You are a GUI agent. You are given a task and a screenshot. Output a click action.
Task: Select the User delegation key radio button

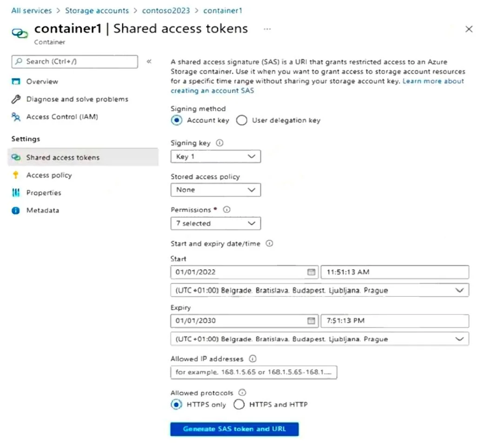242,120
